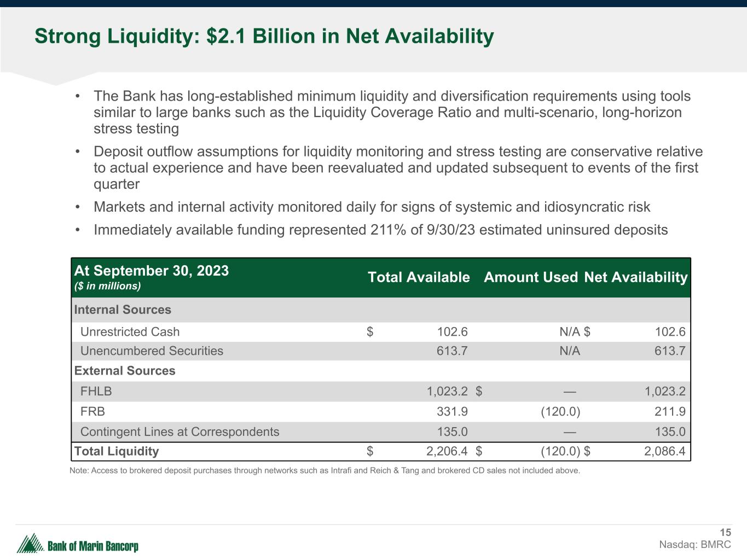The image size is (747, 560).
Task: Click the slide title about Strong Liquidity
Action: [x=264, y=37]
